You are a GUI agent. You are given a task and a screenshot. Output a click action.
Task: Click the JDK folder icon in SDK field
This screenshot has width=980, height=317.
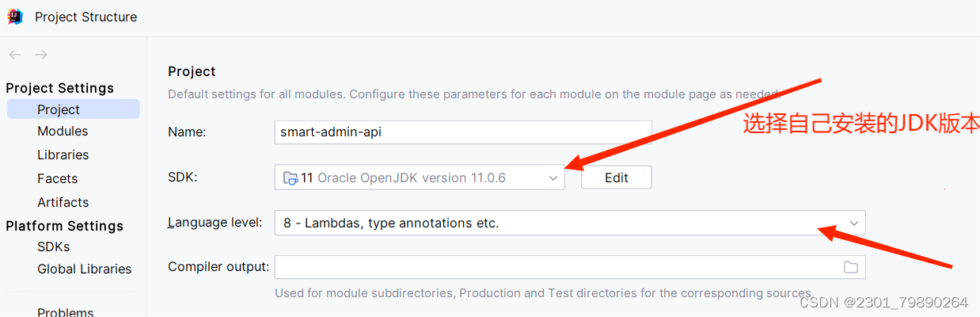290,178
